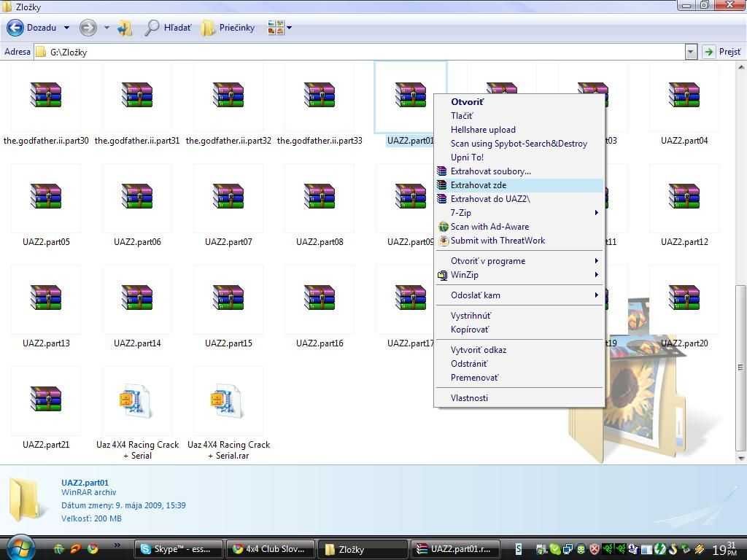Select the UAZ2.part08 archive icon
The image size is (747, 560).
pos(320,196)
